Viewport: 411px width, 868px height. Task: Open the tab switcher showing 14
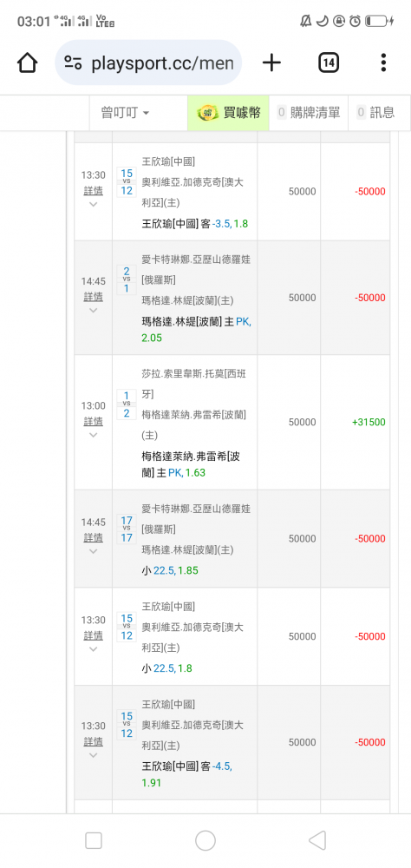[329, 62]
